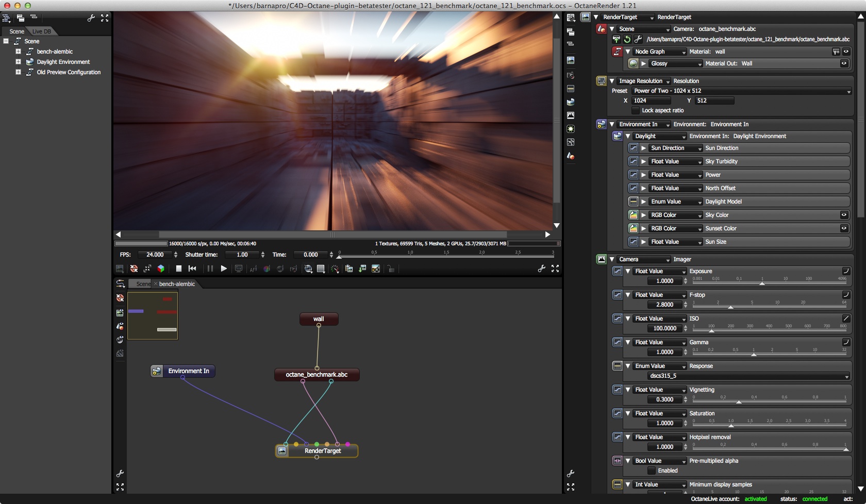The height and width of the screenshot is (504, 866).
Task: Start the render with the play button
Action: click(224, 268)
